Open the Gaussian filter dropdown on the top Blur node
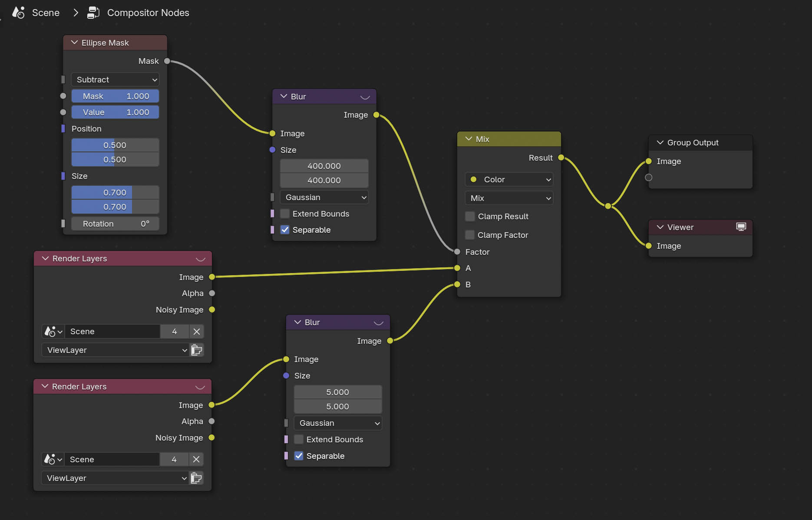The image size is (812, 520). pyautogui.click(x=324, y=197)
